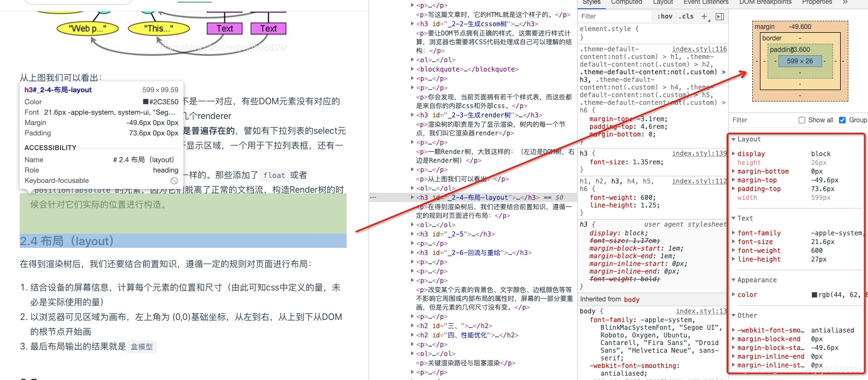Enable the Show all checkbox
The width and height of the screenshot is (868, 380).
(x=802, y=120)
